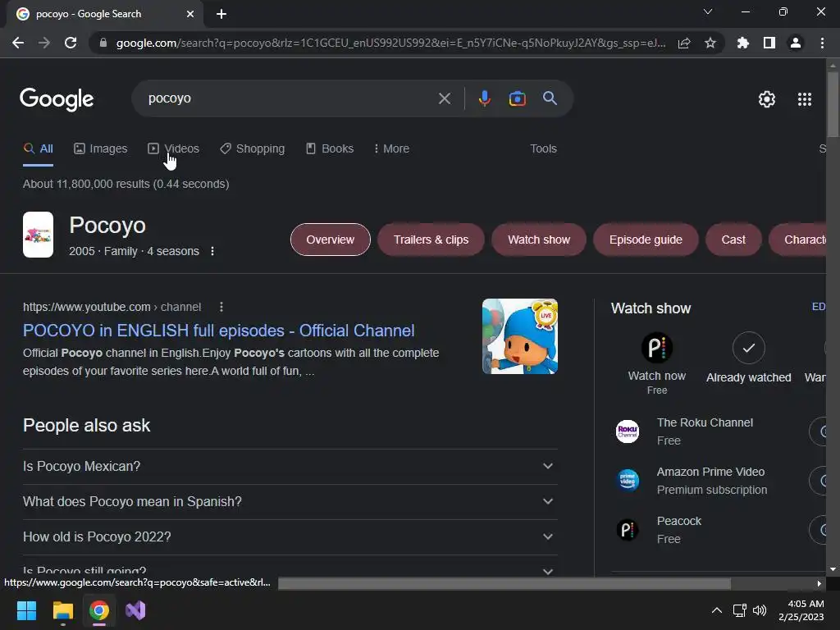840x630 pixels.
Task: Open the Windows Start menu
Action: [x=26, y=610]
